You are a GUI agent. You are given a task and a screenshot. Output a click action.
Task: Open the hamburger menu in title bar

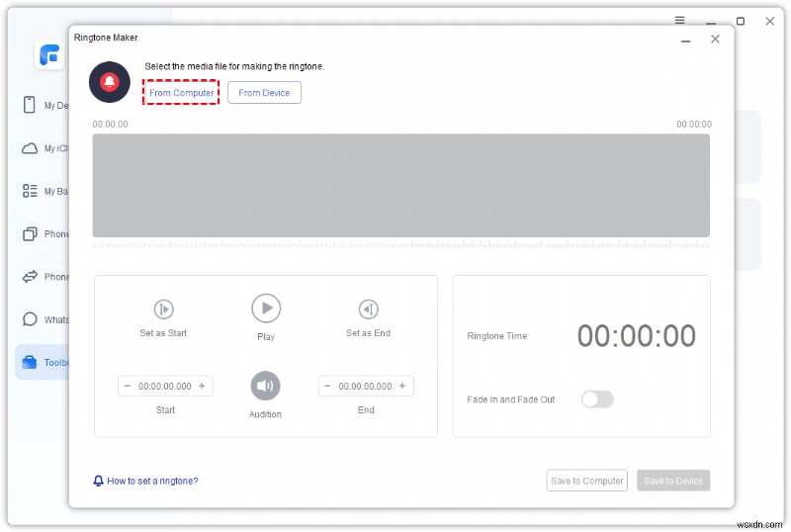pyautogui.click(x=680, y=20)
